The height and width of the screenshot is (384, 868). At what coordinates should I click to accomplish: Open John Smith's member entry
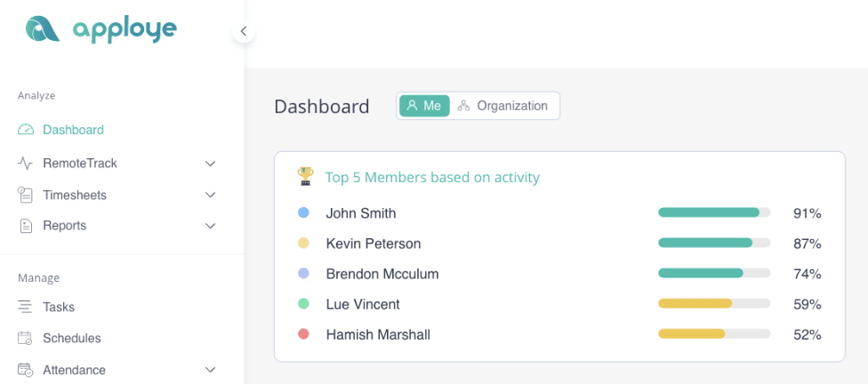pos(361,213)
